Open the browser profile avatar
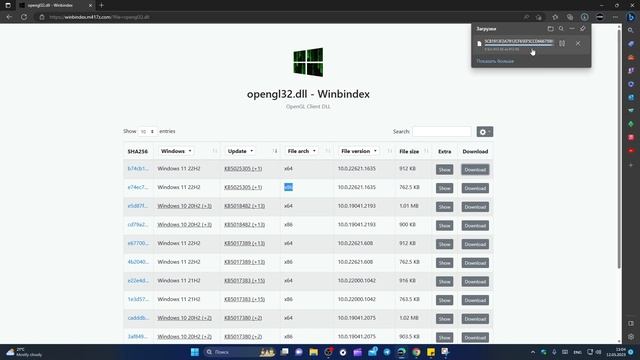Image resolution: width=640 pixels, height=360 pixels. point(600,17)
